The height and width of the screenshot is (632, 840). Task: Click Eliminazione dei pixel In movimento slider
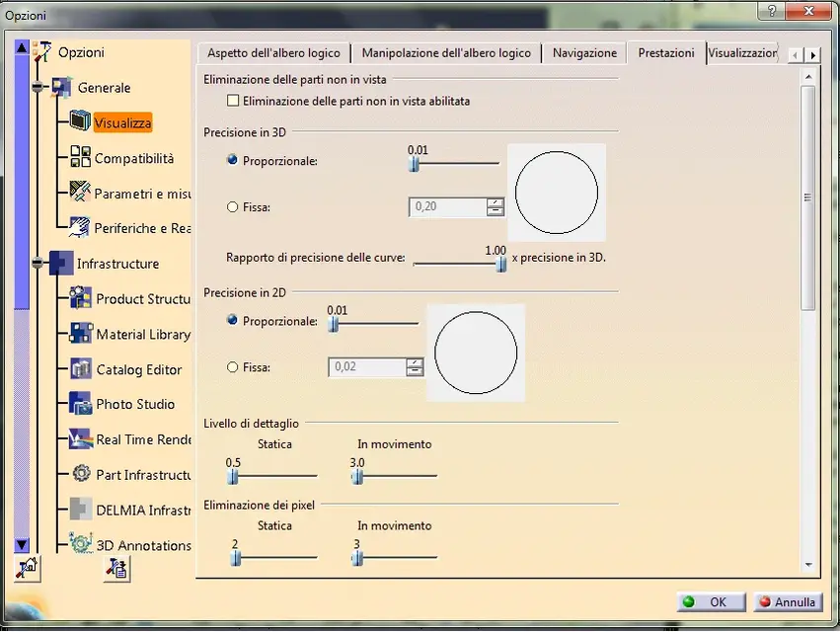(x=357, y=558)
